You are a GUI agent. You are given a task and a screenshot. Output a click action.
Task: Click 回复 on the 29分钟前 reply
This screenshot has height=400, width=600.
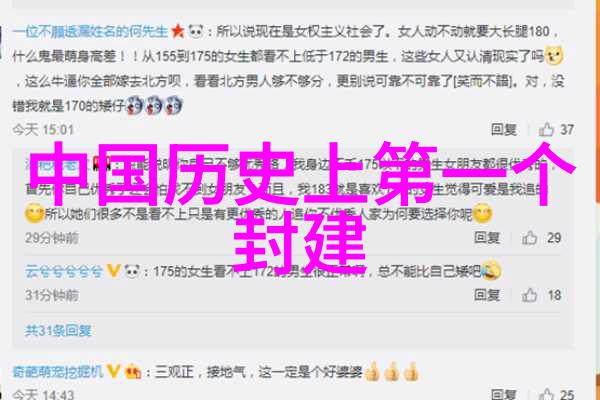[487, 238]
